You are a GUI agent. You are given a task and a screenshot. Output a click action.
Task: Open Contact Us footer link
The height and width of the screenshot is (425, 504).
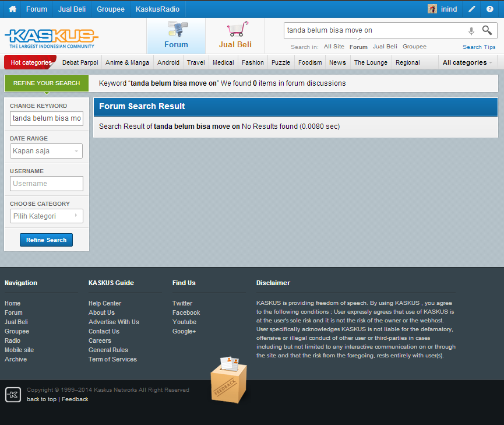(x=104, y=331)
